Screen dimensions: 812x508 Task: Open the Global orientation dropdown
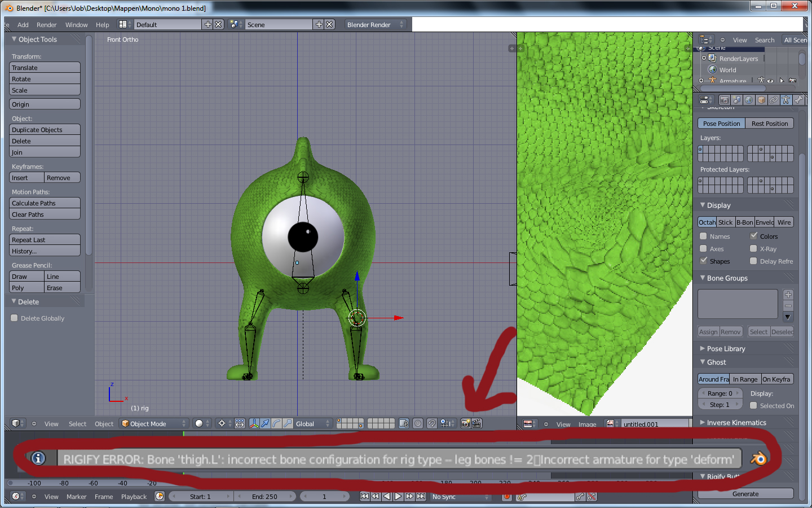tap(313, 423)
